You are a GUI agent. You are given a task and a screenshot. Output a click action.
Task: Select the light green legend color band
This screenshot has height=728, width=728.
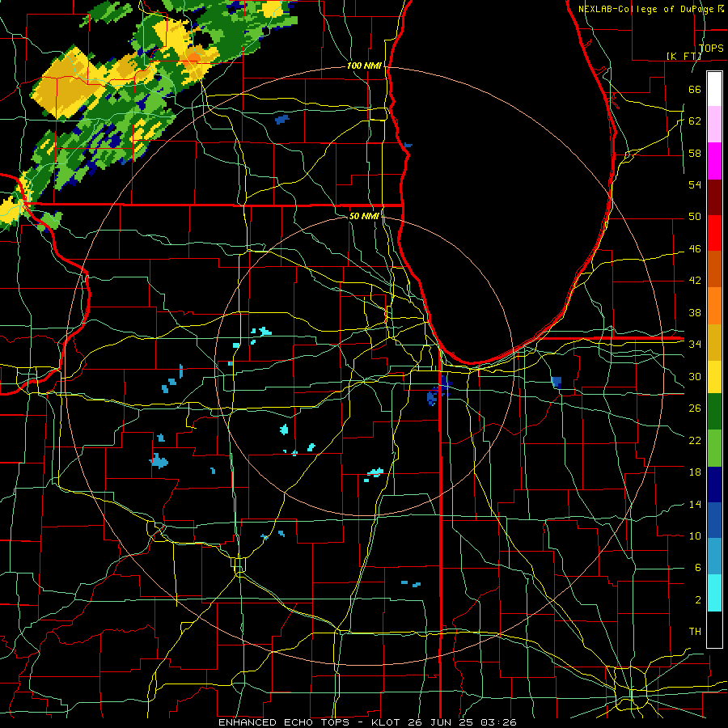[714, 448]
